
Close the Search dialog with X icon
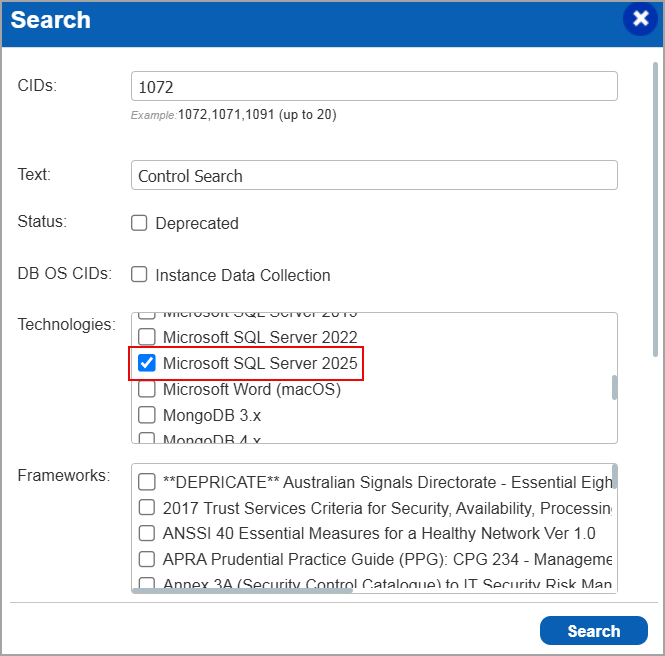(640, 19)
